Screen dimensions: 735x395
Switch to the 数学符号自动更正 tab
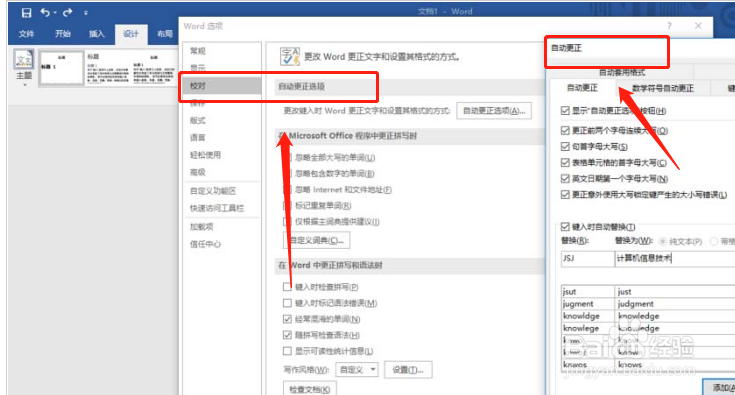[x=663, y=88]
